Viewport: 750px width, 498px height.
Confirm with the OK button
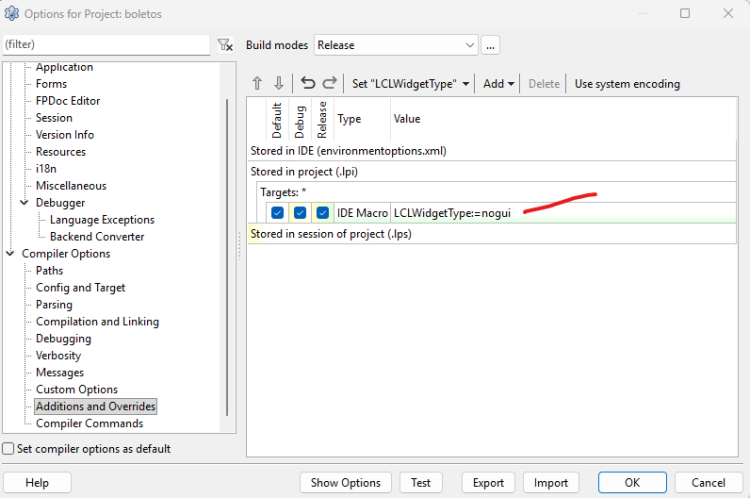(x=632, y=483)
